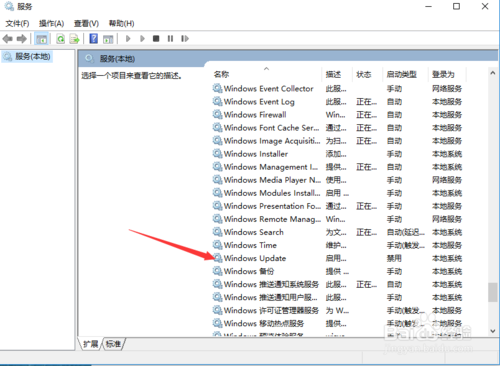Switch to the 标准 tab
500x366 pixels.
click(113, 344)
